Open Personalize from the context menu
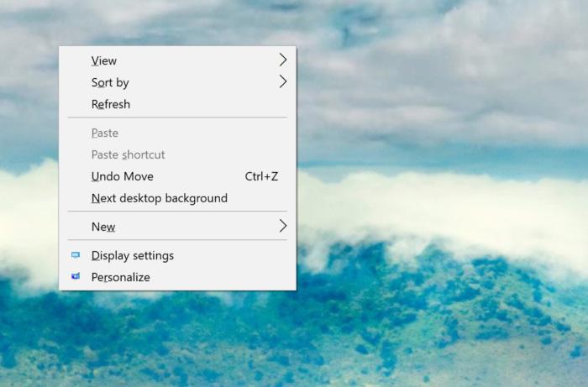This screenshot has height=387, width=588. click(121, 277)
